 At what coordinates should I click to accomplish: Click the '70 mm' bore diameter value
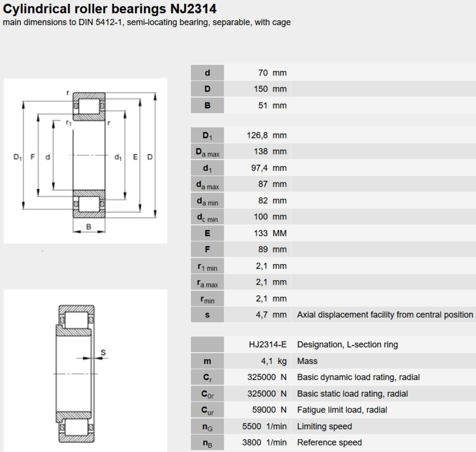coord(272,73)
